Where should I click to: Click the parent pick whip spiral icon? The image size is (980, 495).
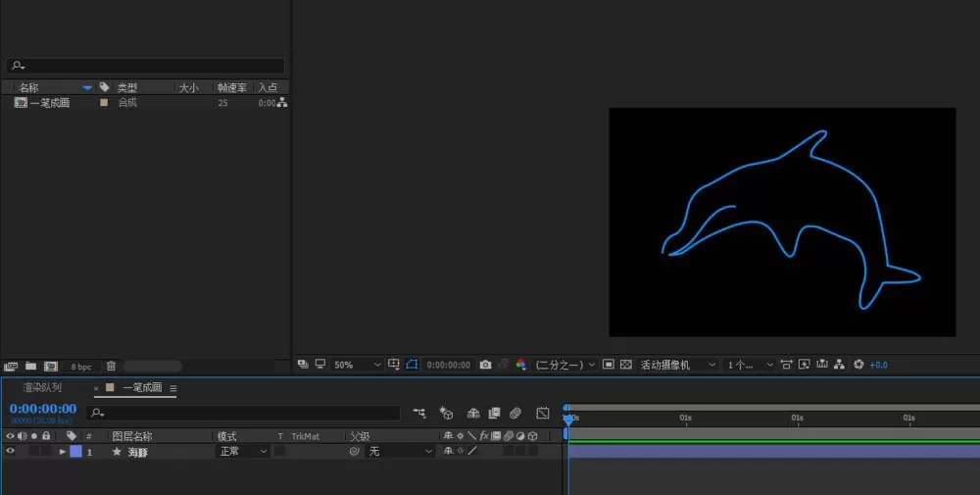(355, 451)
